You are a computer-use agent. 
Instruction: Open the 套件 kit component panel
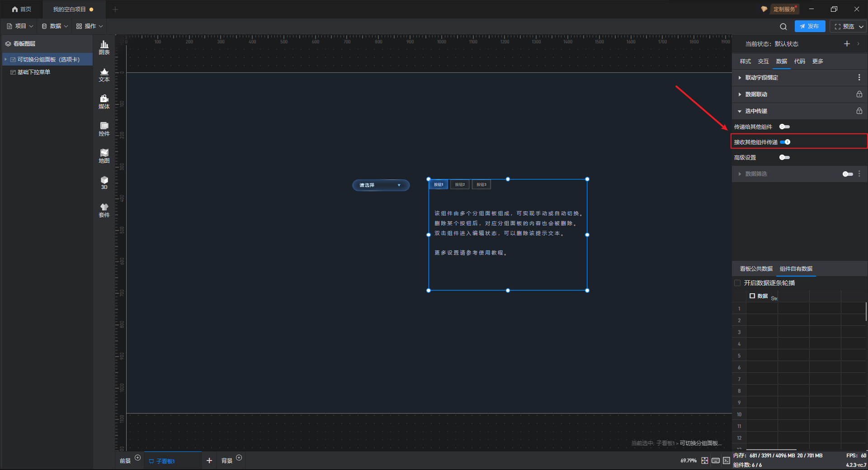(104, 210)
